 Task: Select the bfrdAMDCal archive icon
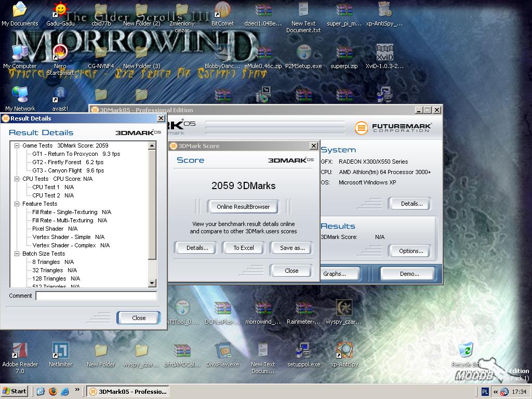182,354
